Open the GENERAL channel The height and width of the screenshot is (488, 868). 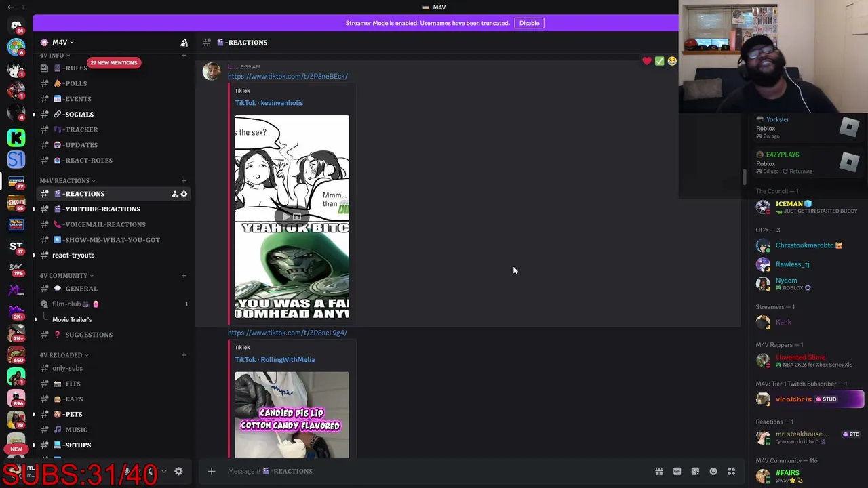click(x=113, y=289)
